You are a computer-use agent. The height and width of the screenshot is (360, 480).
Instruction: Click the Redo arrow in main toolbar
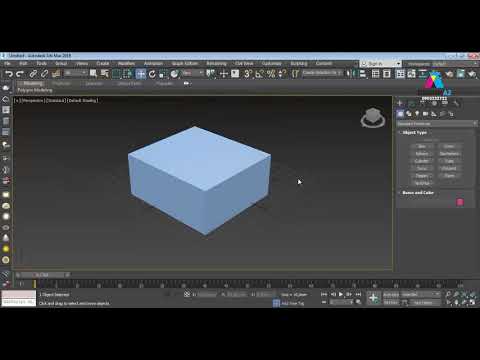tap(20, 74)
